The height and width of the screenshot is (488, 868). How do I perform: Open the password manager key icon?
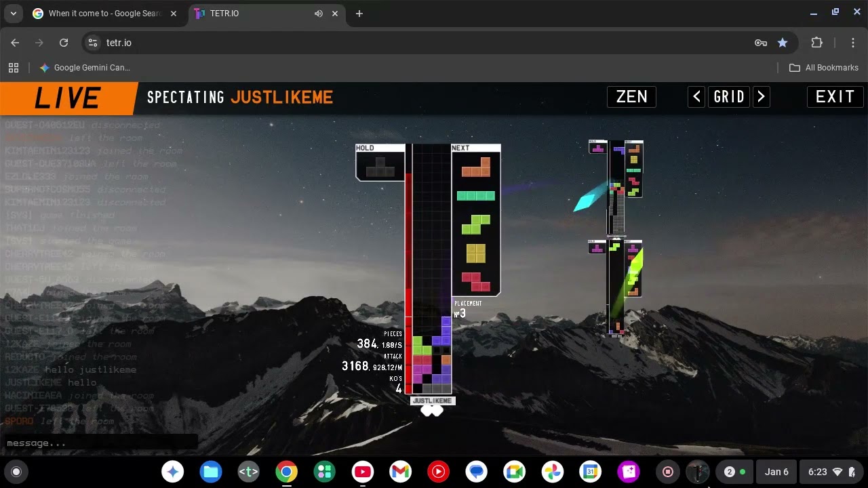click(761, 43)
